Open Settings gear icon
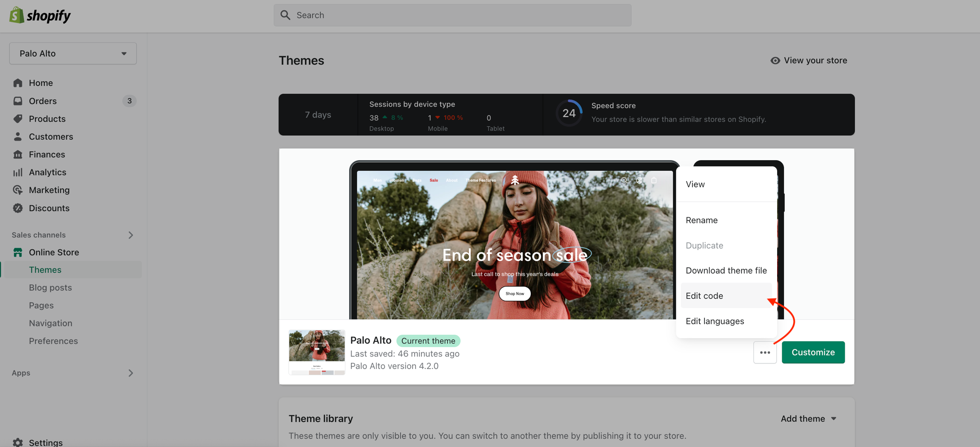Screen dimensions: 980x447 click(x=17, y=442)
